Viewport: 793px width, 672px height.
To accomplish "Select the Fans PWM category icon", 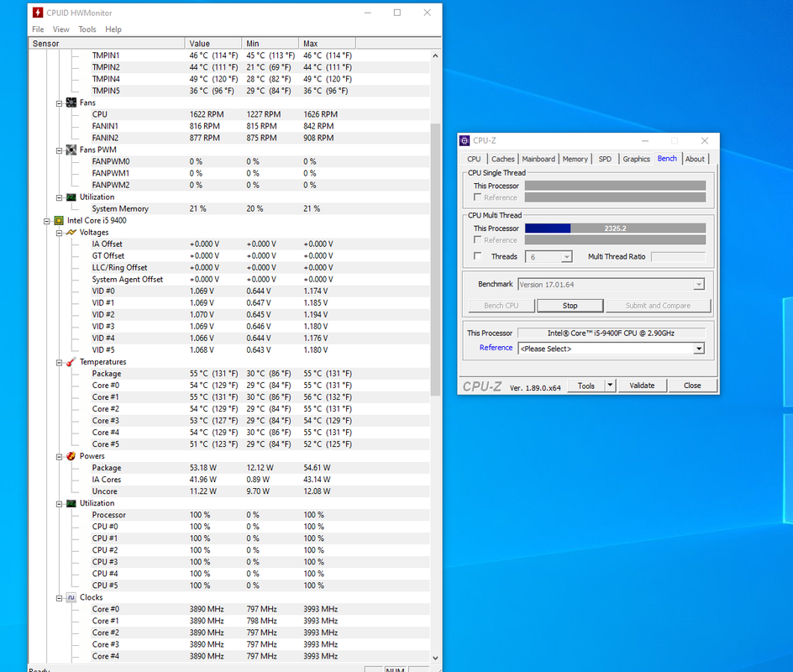I will pyautogui.click(x=71, y=150).
